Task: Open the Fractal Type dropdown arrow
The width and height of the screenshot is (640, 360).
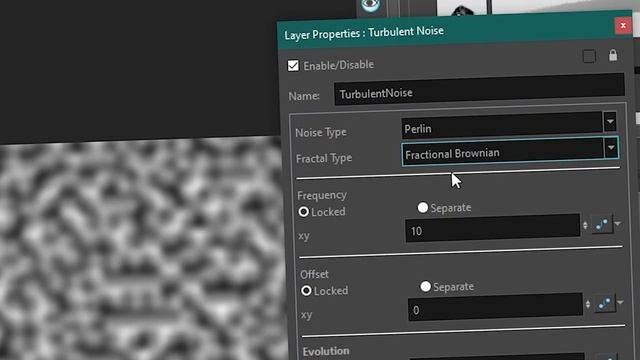Action: 611,147
